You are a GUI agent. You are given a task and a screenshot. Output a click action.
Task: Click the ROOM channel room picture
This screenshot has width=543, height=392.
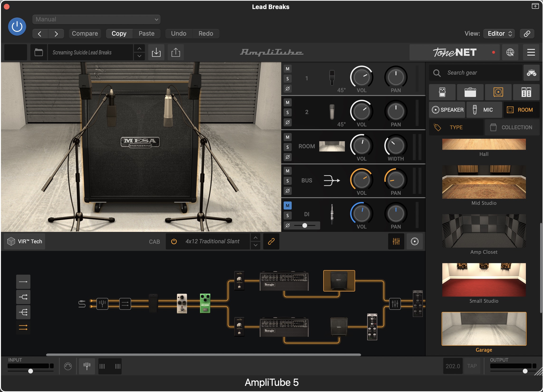tap(332, 147)
